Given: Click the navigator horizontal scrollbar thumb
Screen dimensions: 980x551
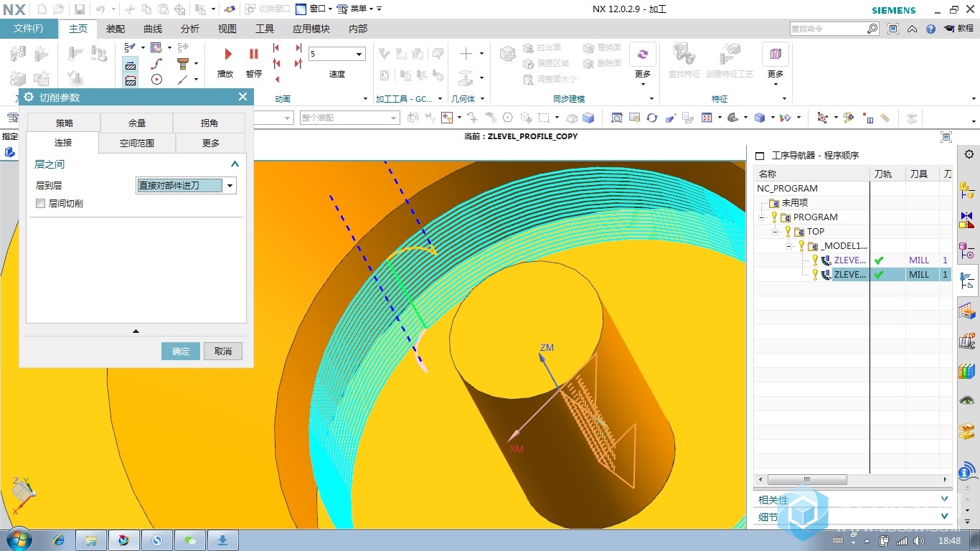Looking at the screenshot, I should point(807,479).
